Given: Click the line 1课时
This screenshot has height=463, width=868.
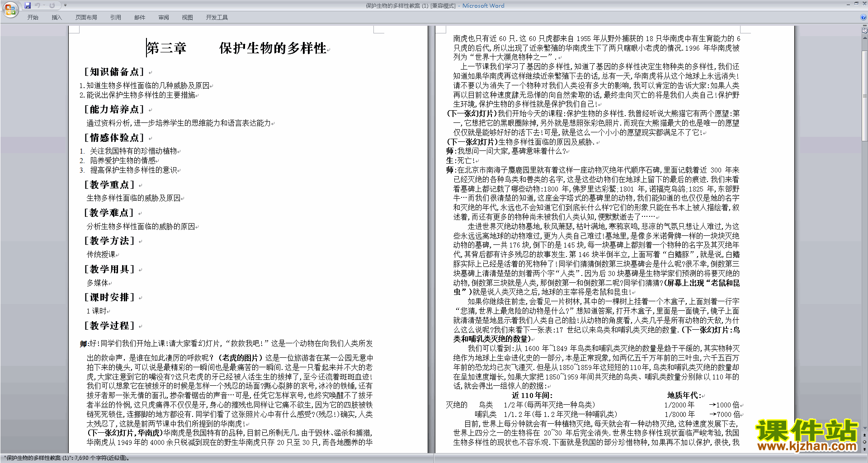Looking at the screenshot, I should pyautogui.click(x=96, y=311).
